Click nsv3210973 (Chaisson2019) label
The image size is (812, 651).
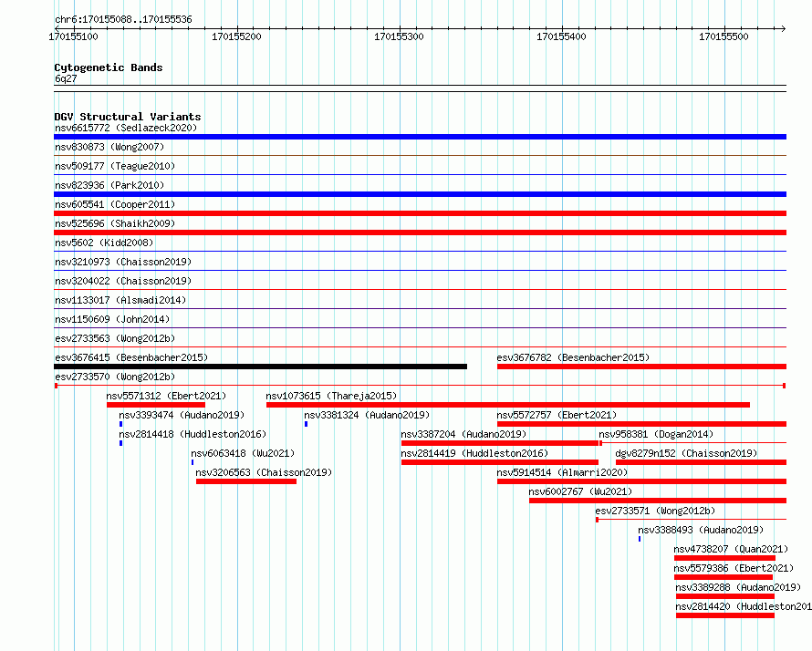tap(123, 262)
